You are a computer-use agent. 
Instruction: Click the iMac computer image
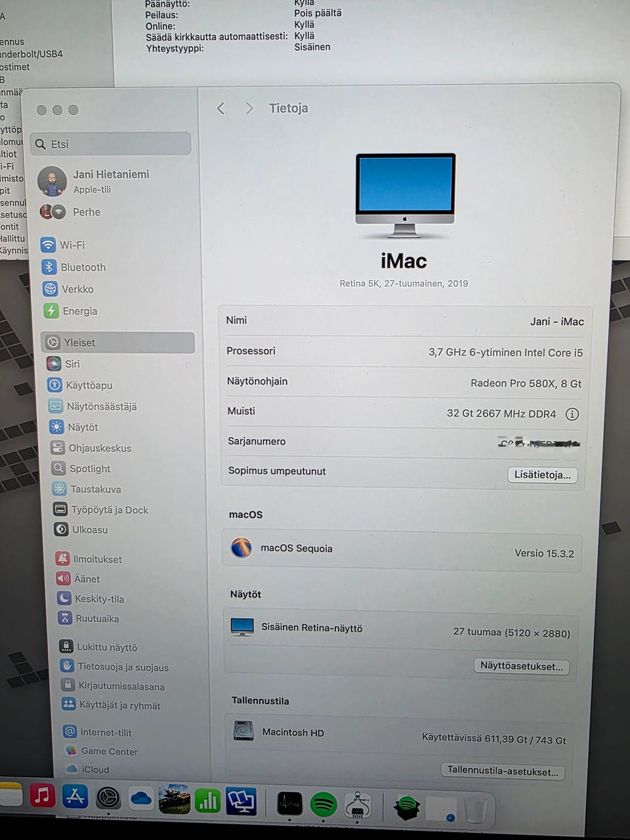[x=406, y=195]
